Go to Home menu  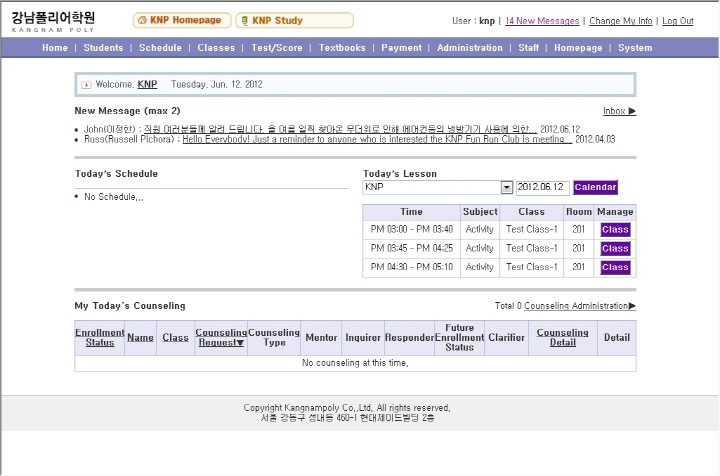tap(55, 48)
